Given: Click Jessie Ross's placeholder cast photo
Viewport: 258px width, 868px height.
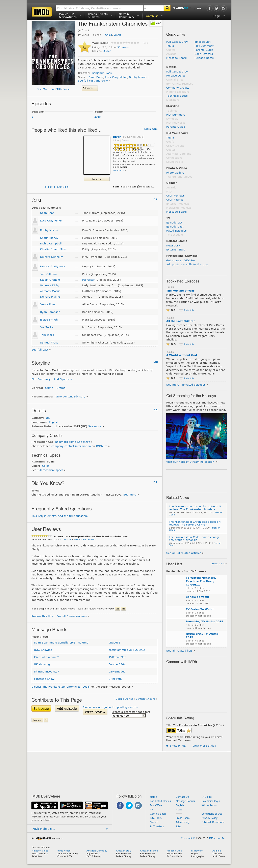Looking at the screenshot, I should [35, 304].
